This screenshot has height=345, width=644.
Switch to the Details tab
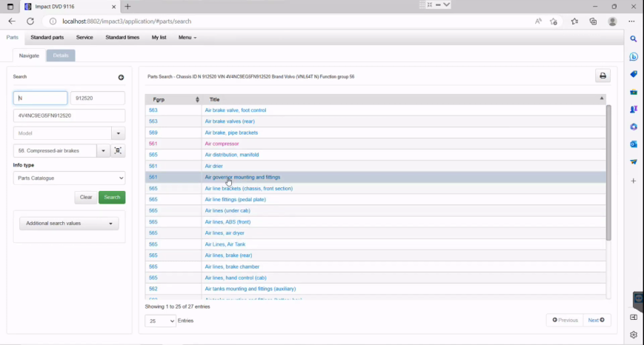tap(61, 56)
